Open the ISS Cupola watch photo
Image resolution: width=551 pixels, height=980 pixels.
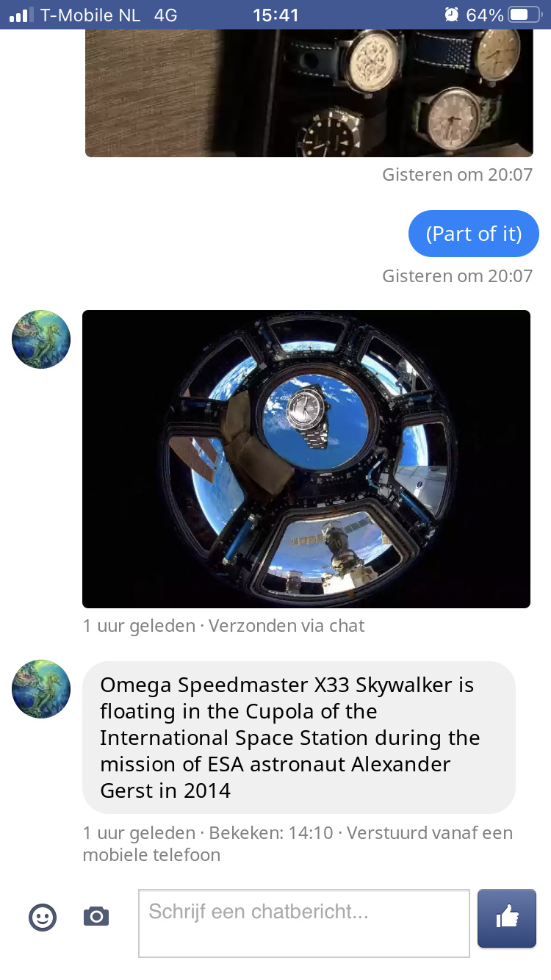[306, 459]
